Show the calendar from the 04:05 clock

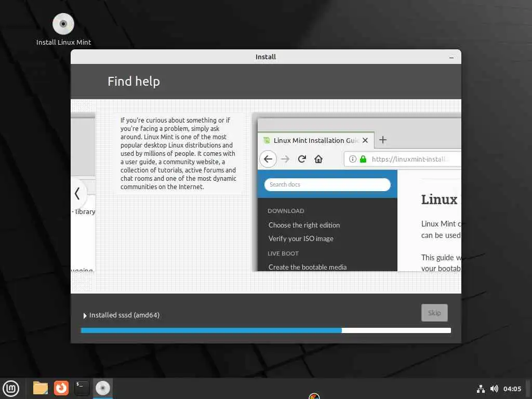pos(512,389)
